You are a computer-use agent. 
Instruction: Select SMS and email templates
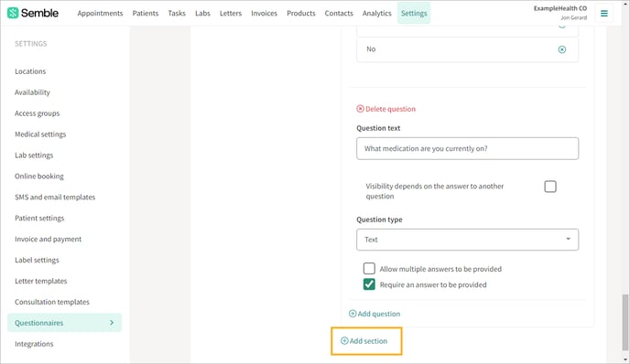pyautogui.click(x=55, y=197)
